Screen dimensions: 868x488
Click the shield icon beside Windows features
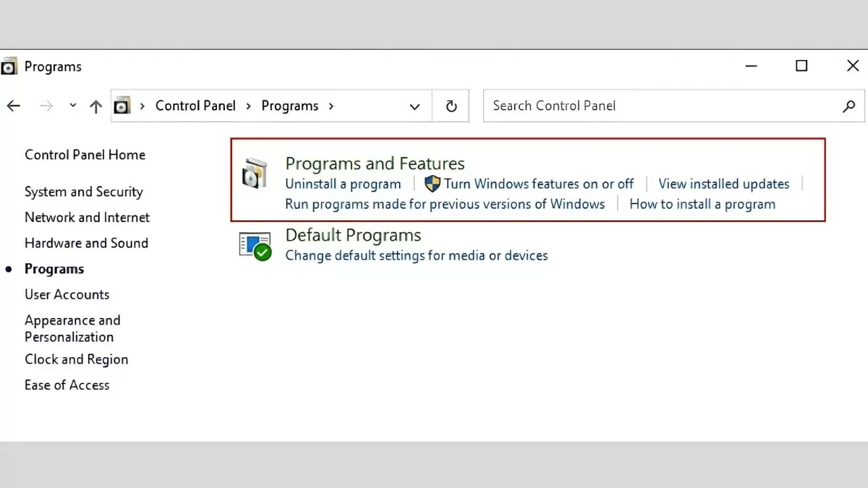(x=433, y=184)
